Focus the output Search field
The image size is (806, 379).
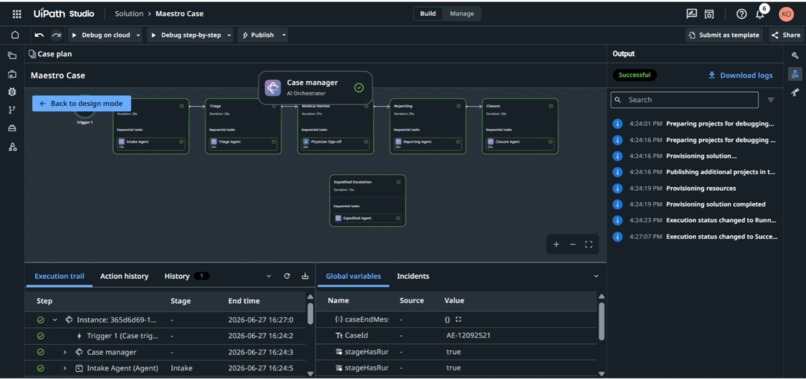coord(684,100)
